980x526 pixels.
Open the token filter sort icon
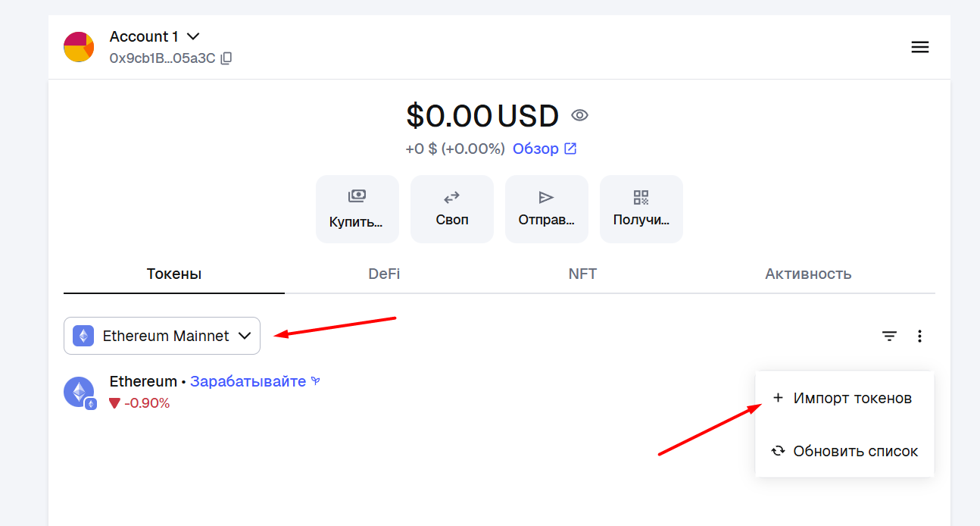point(889,336)
